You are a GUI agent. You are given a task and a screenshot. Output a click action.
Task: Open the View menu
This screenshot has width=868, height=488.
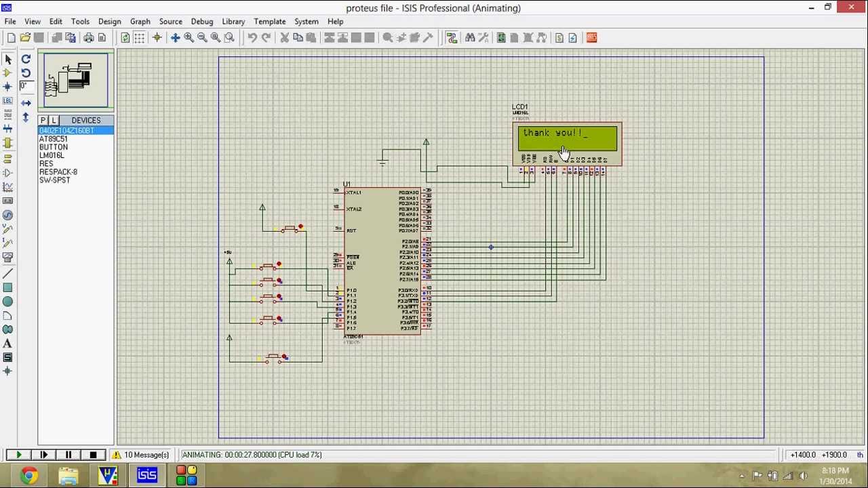33,22
